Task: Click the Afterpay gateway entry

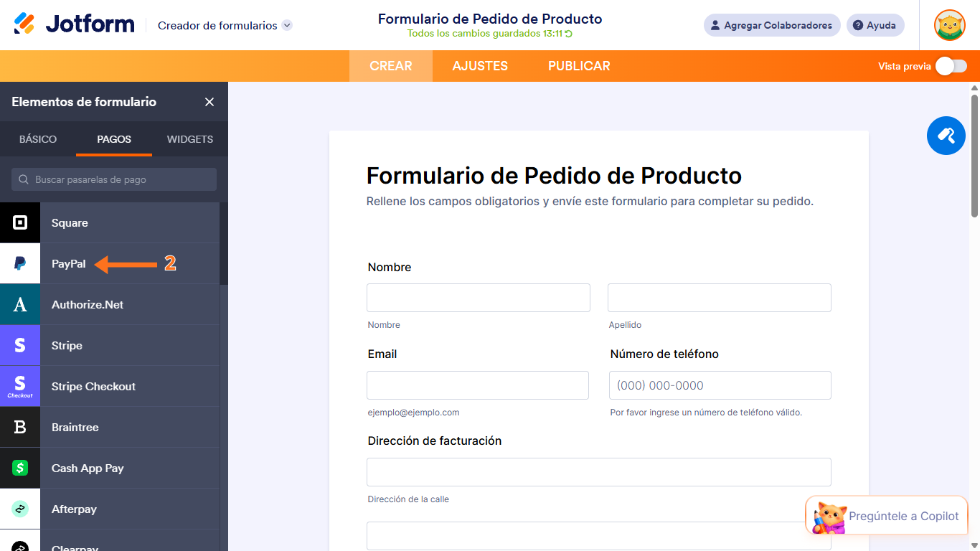Action: (x=72, y=509)
